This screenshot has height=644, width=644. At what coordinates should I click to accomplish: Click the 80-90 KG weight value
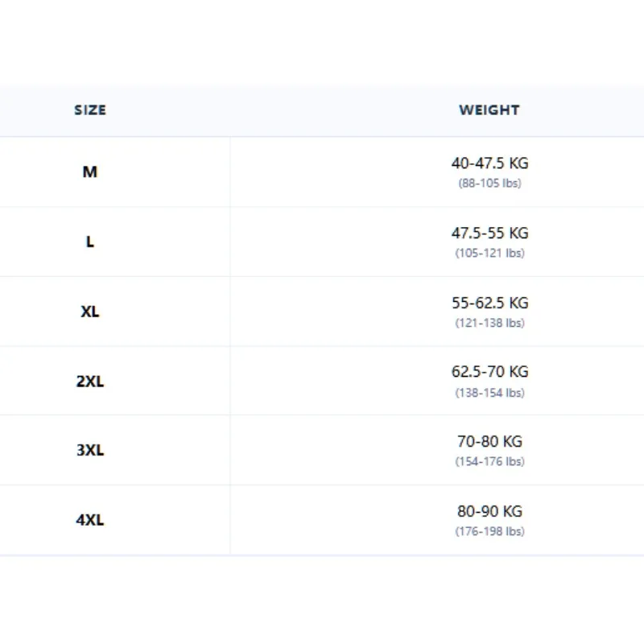[489, 511]
